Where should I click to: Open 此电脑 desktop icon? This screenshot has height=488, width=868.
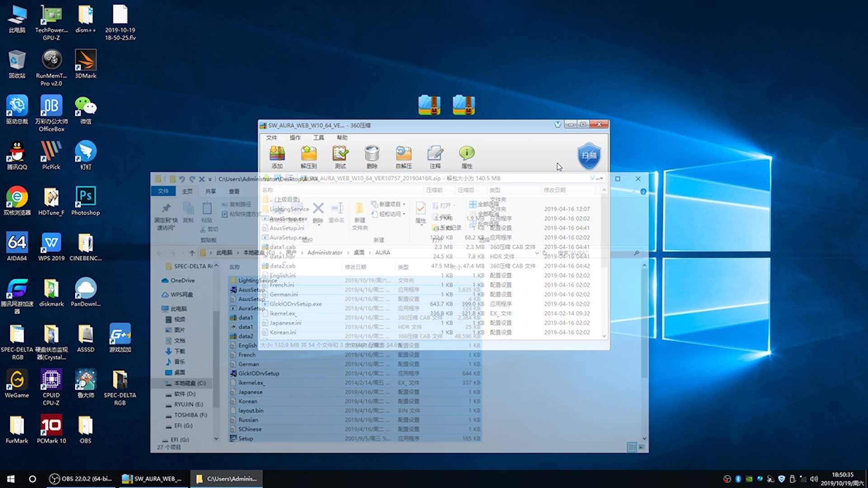pyautogui.click(x=17, y=19)
